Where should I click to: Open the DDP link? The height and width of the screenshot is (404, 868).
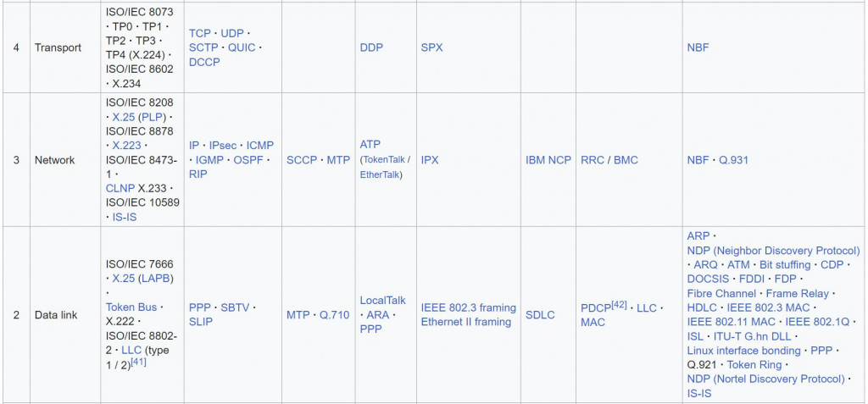tap(371, 47)
